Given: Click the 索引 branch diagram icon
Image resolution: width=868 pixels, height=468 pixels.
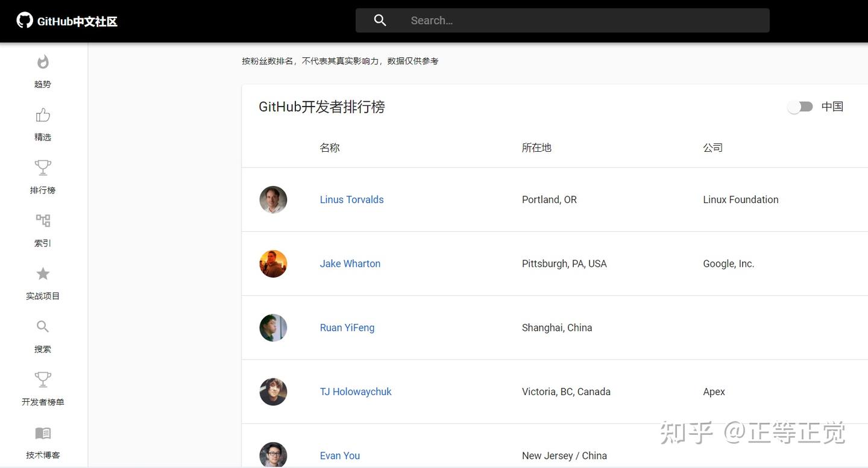Looking at the screenshot, I should 42,220.
